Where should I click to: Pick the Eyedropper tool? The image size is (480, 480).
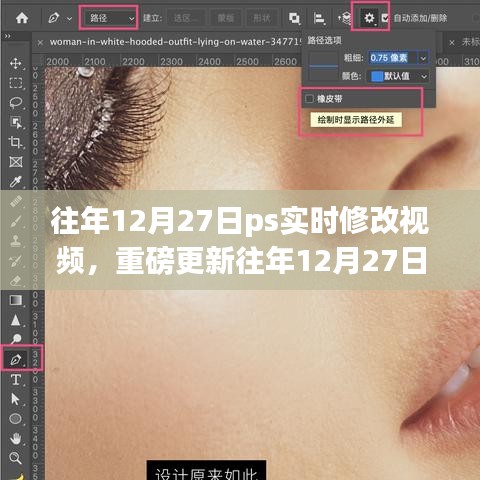tap(16, 182)
